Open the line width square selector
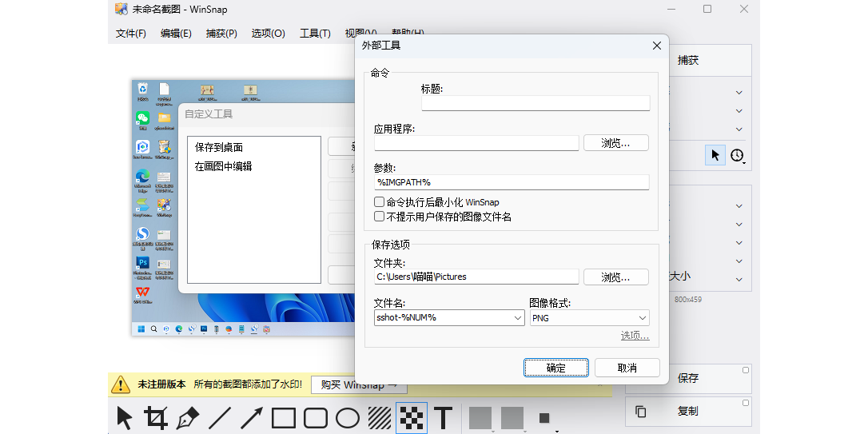Viewport: 868px width, 434px height. 545,418
